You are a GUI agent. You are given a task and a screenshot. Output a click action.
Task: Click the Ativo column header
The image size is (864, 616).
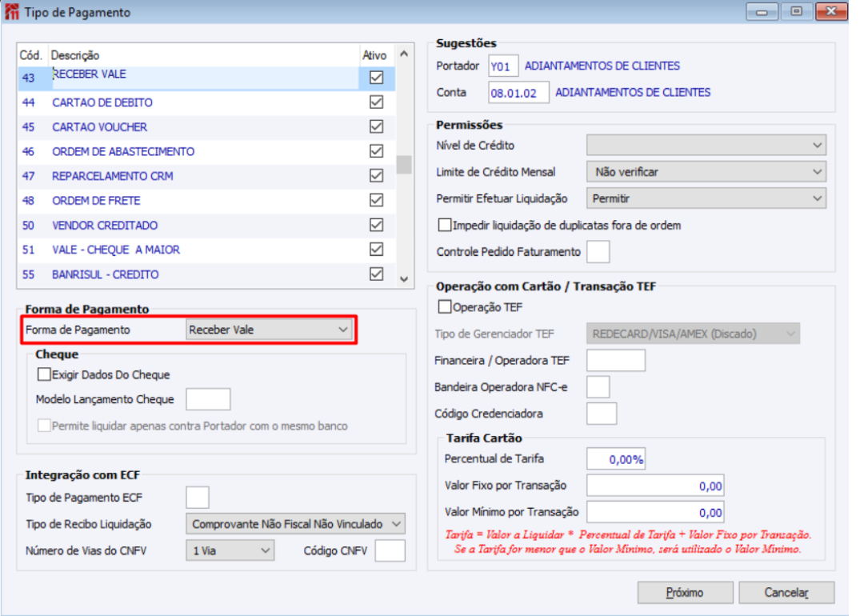pyautogui.click(x=374, y=55)
